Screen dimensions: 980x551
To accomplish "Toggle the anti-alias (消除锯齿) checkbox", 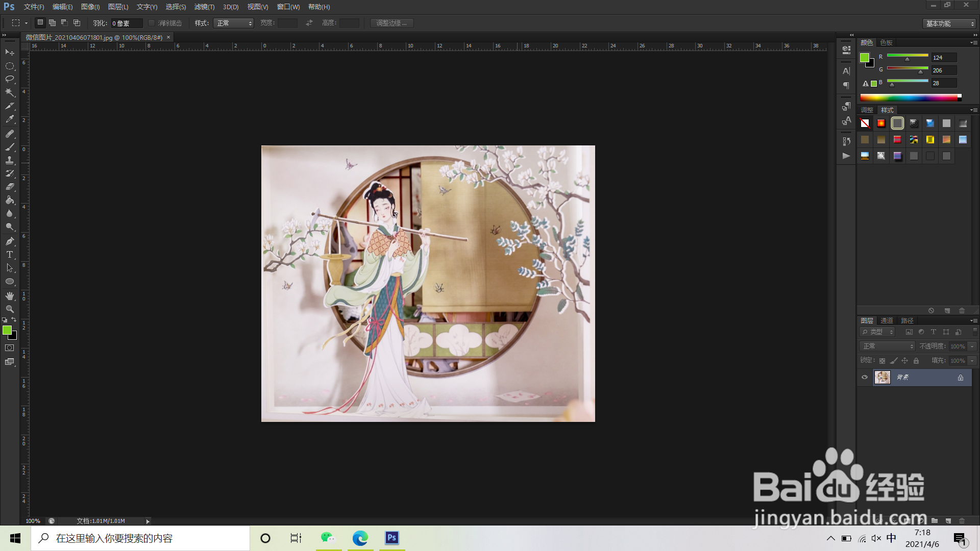I will (x=152, y=23).
